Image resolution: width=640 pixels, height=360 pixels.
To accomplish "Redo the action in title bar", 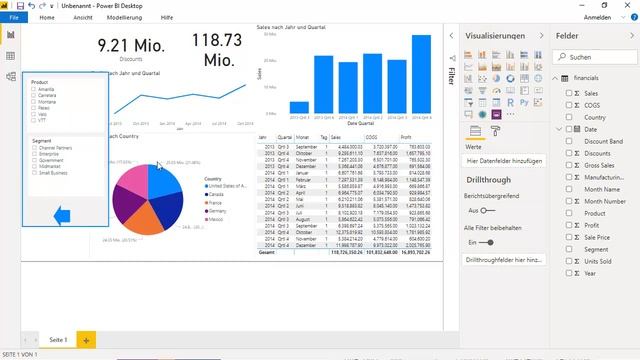I will coord(42,6).
